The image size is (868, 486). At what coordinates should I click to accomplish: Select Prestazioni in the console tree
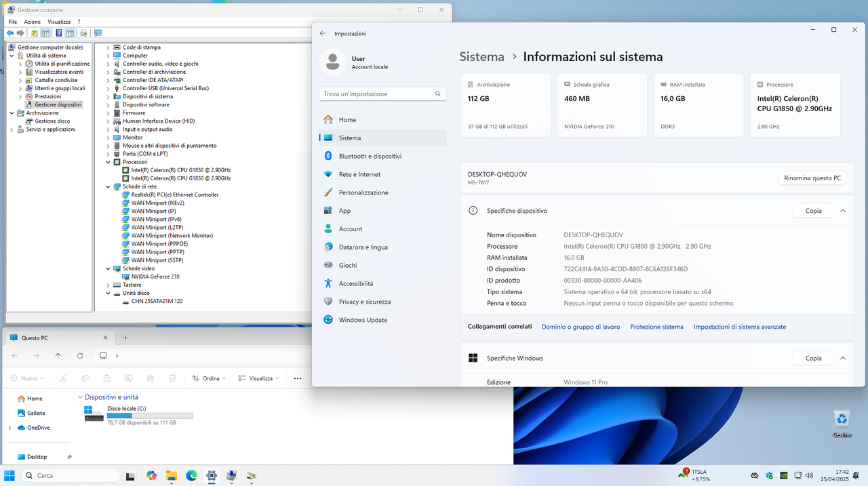pos(47,96)
